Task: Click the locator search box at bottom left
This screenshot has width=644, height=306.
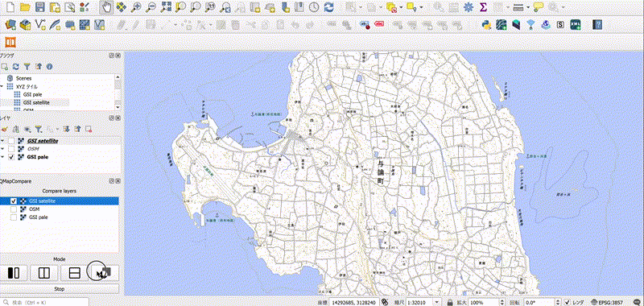Action: pyautogui.click(x=44, y=302)
